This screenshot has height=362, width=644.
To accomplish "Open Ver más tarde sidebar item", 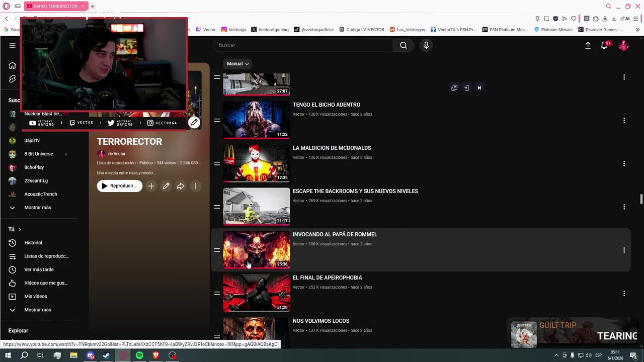I will pyautogui.click(x=39, y=270).
